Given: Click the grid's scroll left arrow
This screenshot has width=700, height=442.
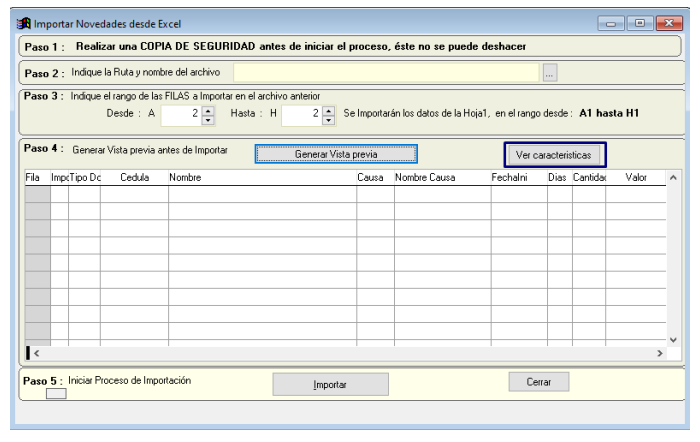Looking at the screenshot, I should 37,353.
